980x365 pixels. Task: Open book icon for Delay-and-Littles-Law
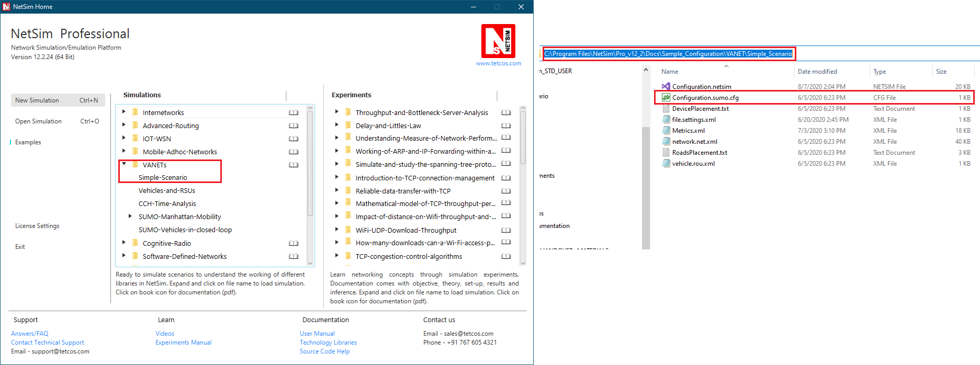(x=506, y=126)
